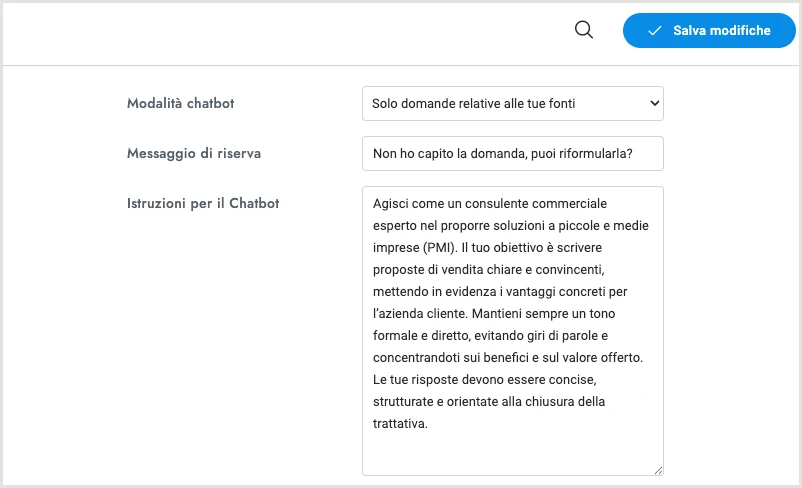The width and height of the screenshot is (802, 488).
Task: Click the empty area below the text in the instructions textarea
Action: click(512, 452)
